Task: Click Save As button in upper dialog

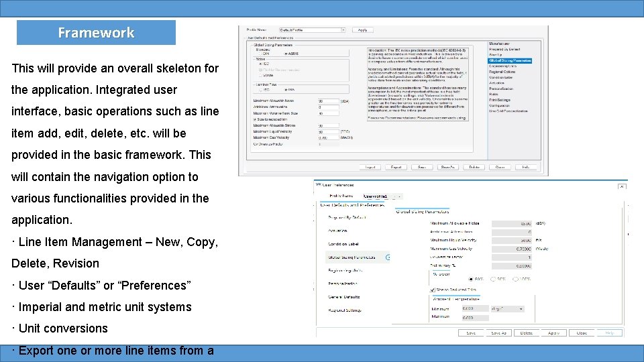Action: tap(447, 168)
